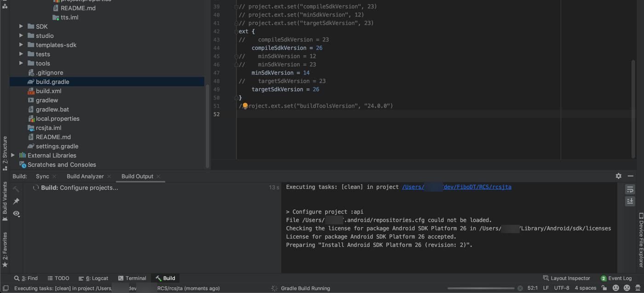Screen dimensions: 644x293
Task: Switch to the Sync tab
Action: coord(42,176)
